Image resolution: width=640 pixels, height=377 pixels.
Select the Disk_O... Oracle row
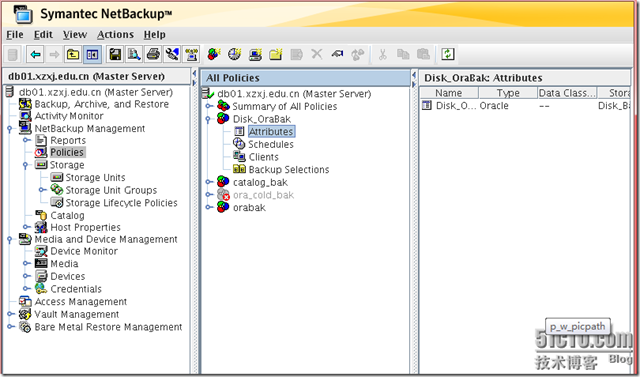point(526,106)
